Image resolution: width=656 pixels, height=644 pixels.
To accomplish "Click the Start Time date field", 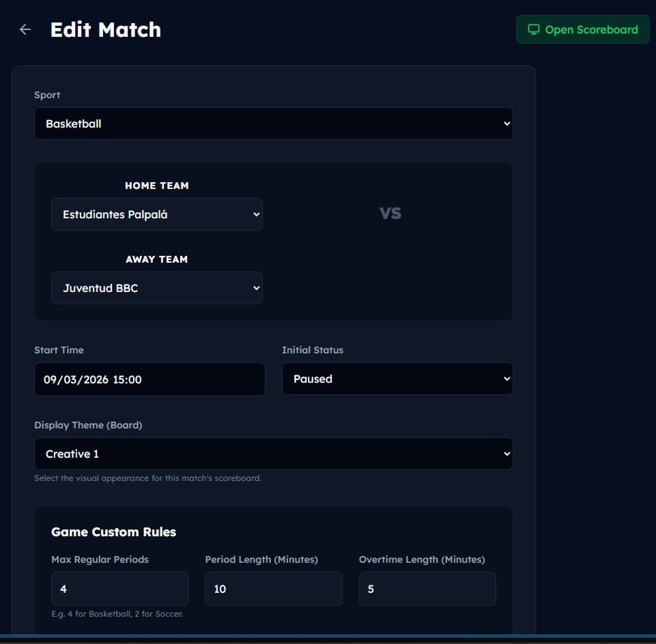I will [137, 379].
